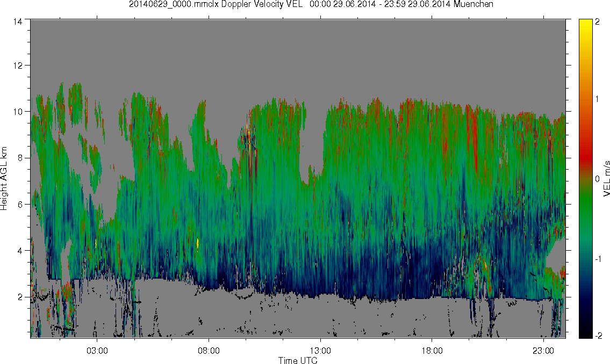Click the 18:00 time tick label

[432, 351]
